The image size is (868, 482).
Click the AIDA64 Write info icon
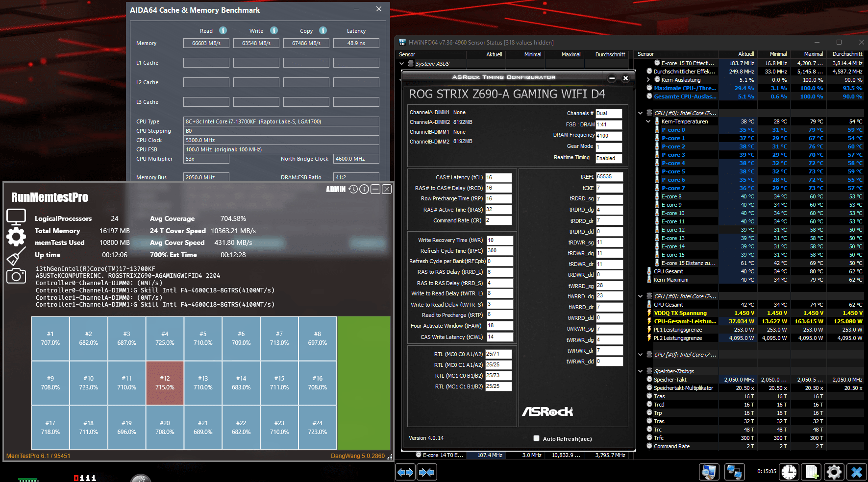274,30
